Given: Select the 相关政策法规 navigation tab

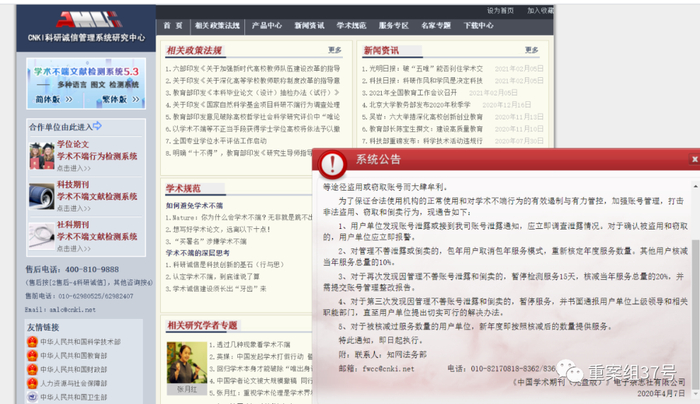Looking at the screenshot, I should click(217, 26).
